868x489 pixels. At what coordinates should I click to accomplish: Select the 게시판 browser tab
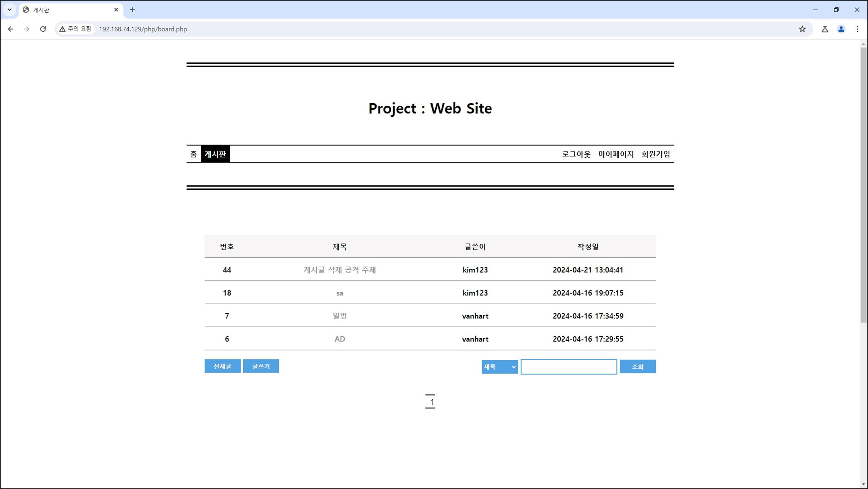[71, 10]
